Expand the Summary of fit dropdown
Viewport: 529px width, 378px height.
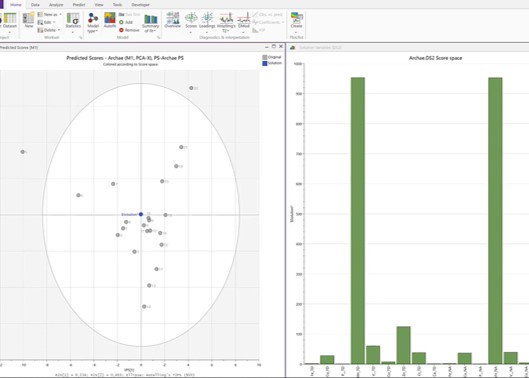150,23
